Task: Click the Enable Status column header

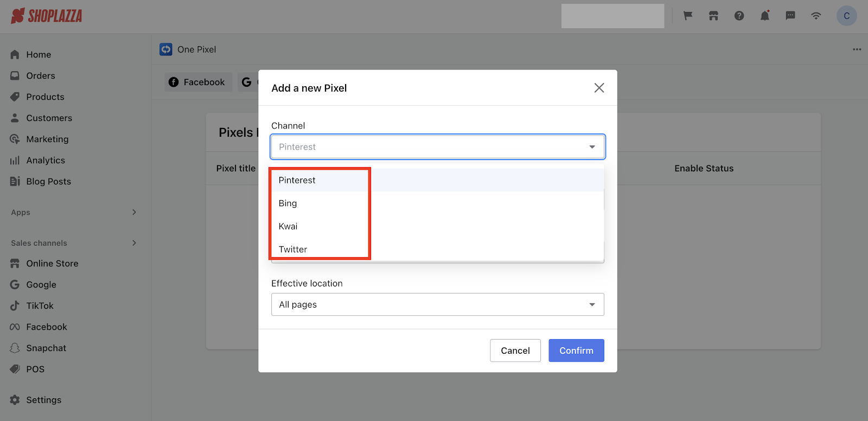Action: (704, 169)
